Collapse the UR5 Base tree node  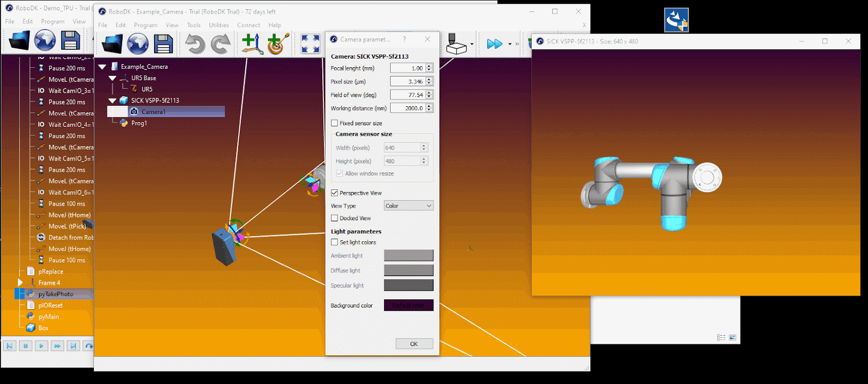pos(112,78)
